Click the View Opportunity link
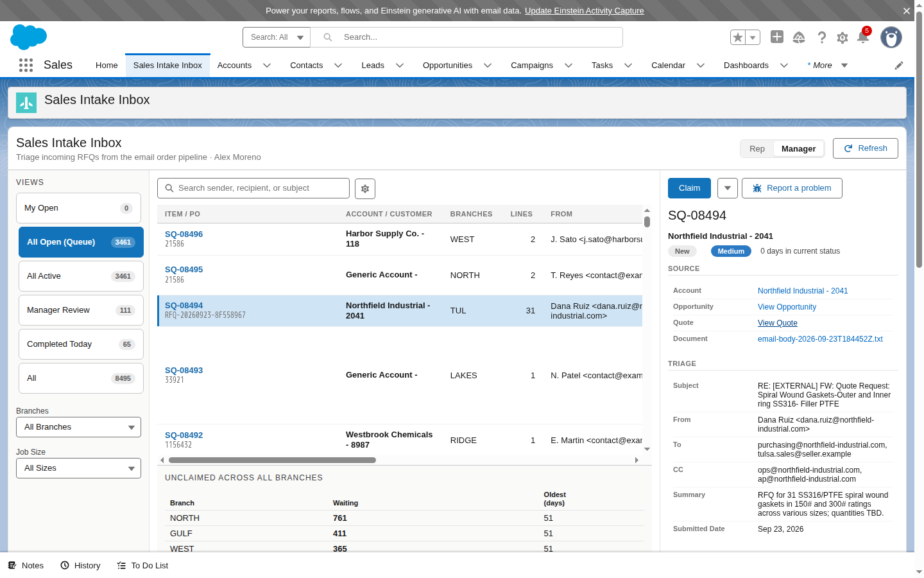This screenshot has height=578, width=924. [787, 308]
